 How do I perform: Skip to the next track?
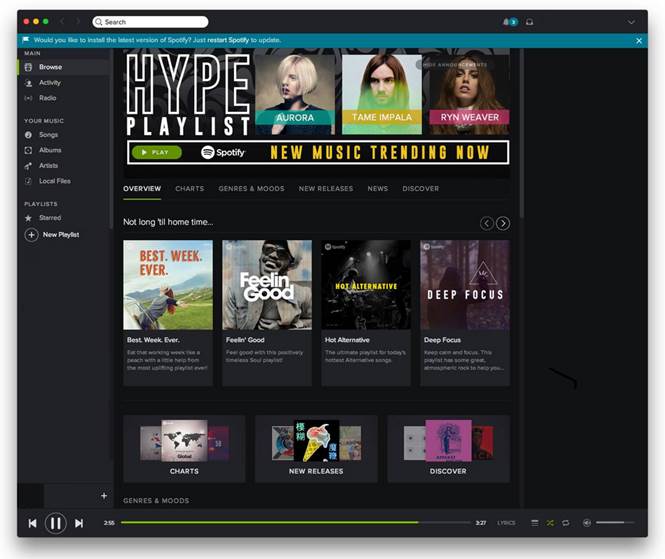click(79, 523)
